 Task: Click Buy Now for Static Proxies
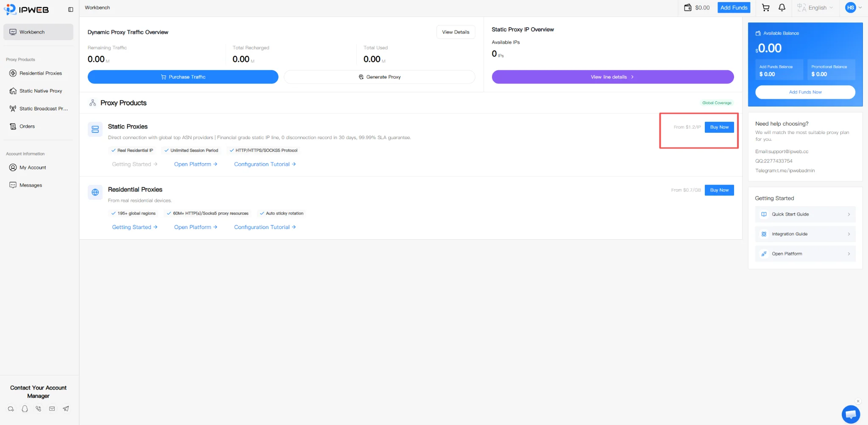pos(719,127)
